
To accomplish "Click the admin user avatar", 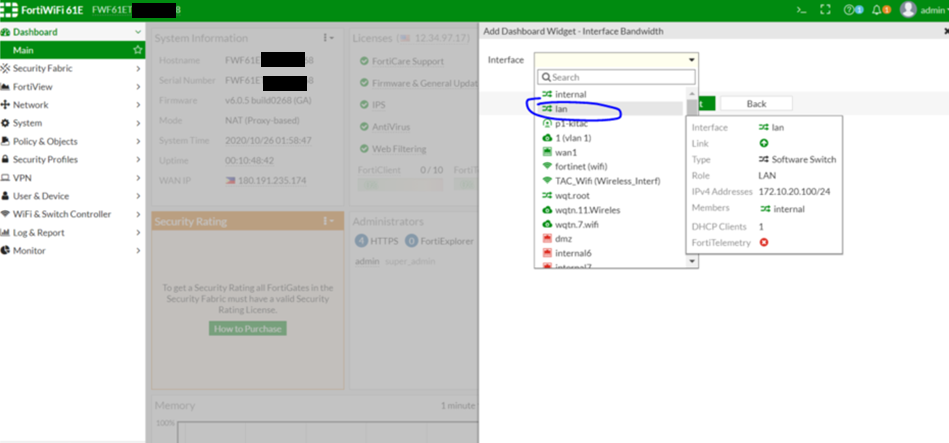I will [908, 10].
